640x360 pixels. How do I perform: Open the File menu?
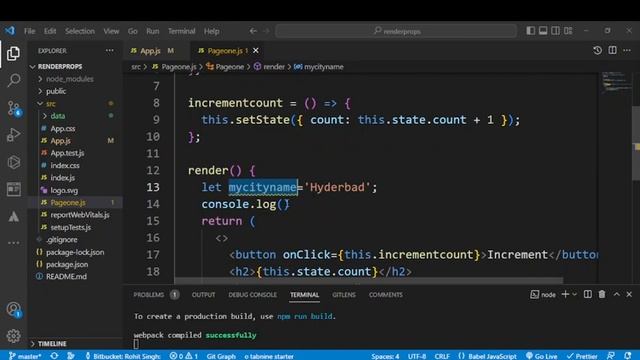click(x=29, y=31)
